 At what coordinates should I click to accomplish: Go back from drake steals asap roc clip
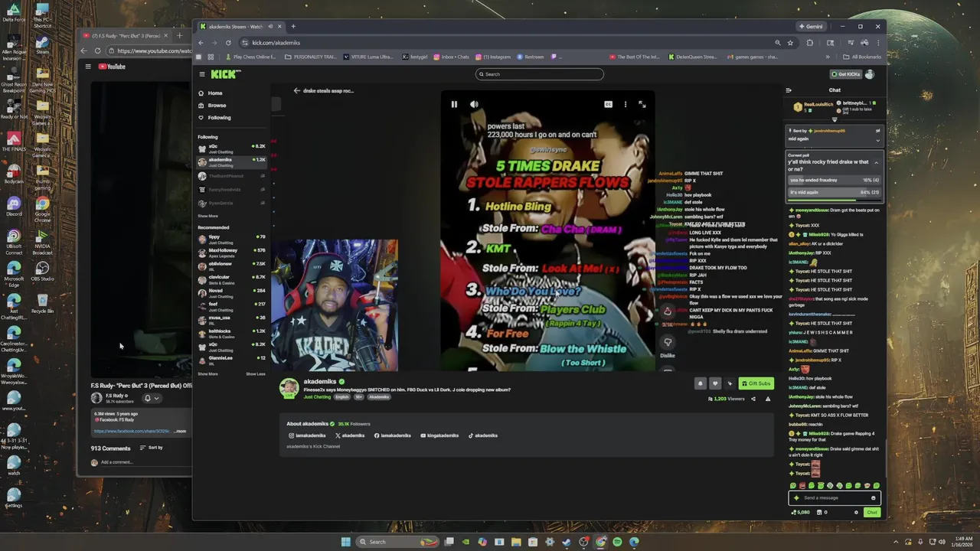(297, 90)
